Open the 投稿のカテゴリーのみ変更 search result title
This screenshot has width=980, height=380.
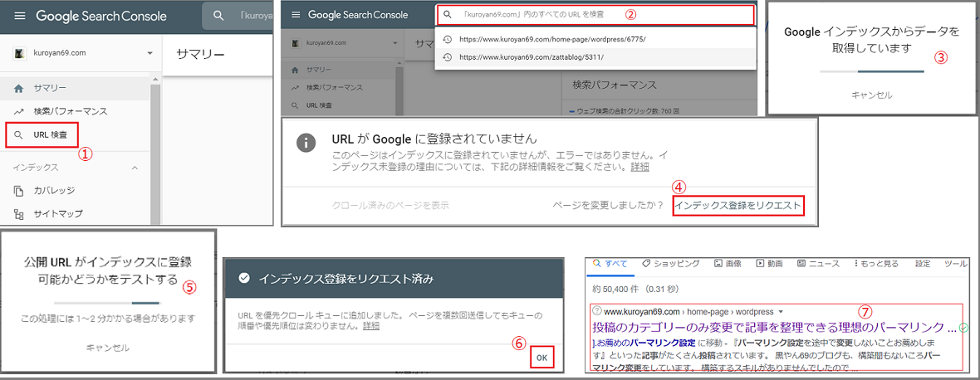pyautogui.click(x=774, y=327)
